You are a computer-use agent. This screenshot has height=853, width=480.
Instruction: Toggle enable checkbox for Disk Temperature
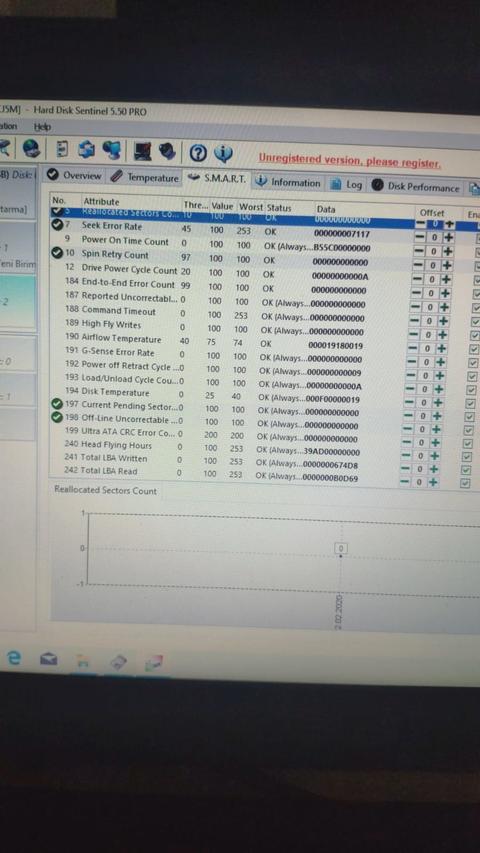[470, 404]
